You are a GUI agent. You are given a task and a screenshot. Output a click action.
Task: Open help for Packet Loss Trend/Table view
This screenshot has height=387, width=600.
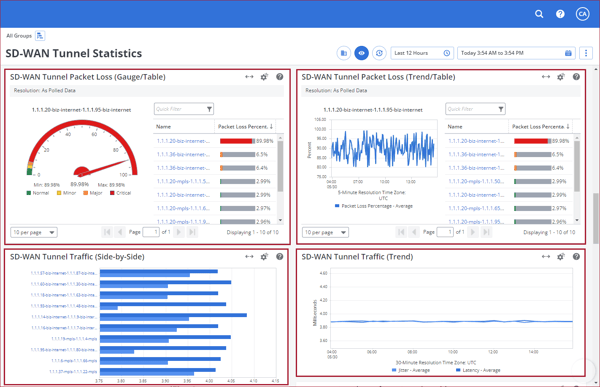pos(576,77)
